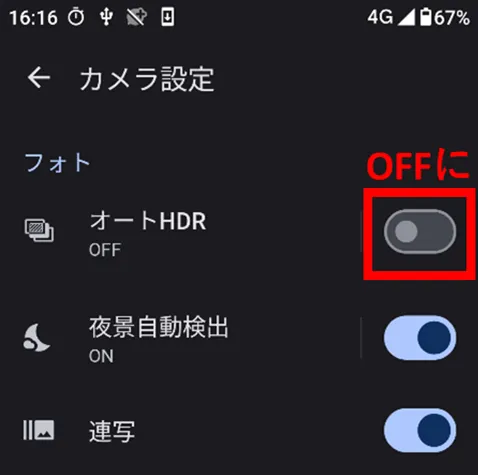Viewport: 478px width, 475px height.
Task: Tap the stopwatch icon in status bar
Action: tap(76, 17)
